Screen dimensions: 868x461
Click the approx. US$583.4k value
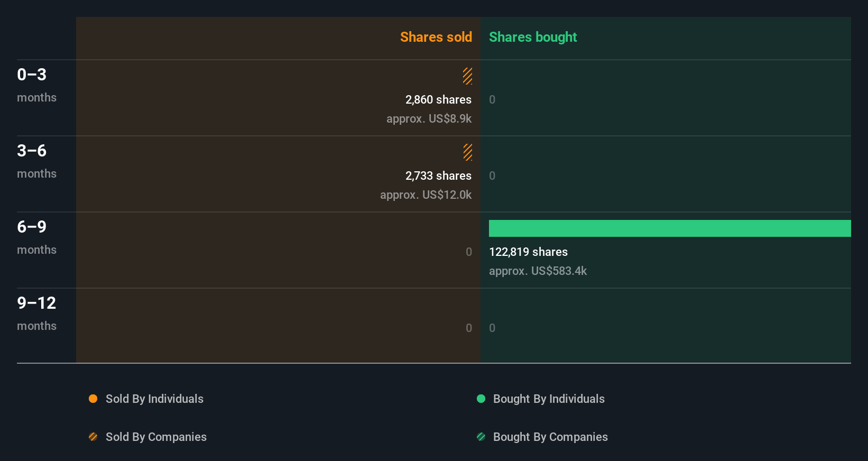point(538,271)
